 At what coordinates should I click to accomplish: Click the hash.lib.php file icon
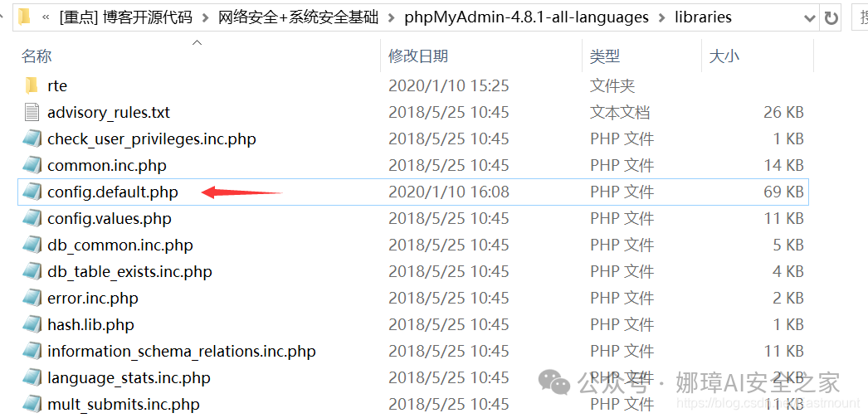(32, 324)
